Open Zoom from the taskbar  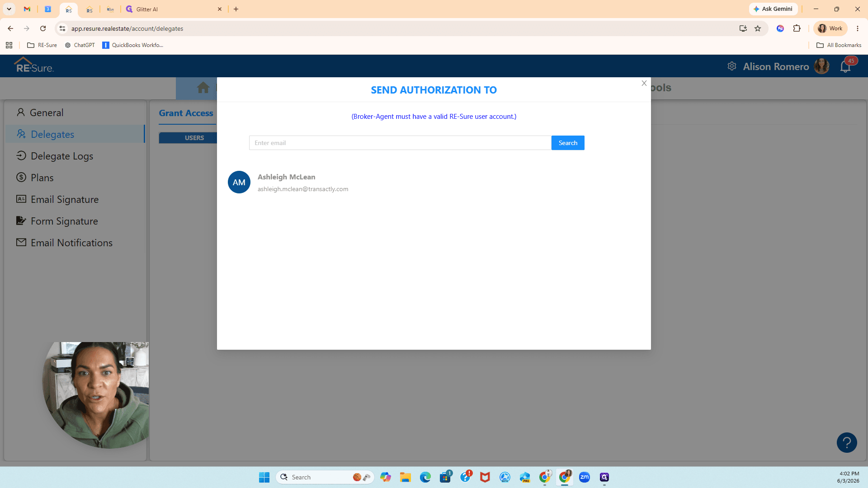pos(585,477)
